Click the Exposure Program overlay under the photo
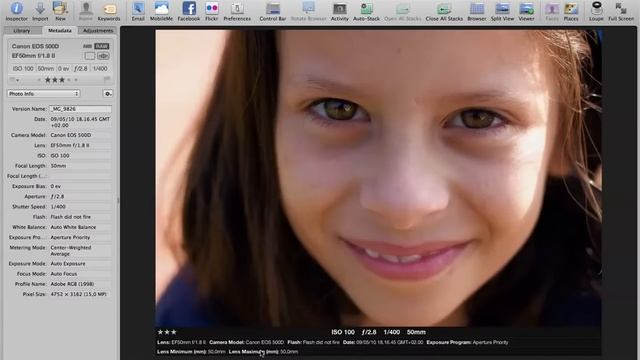This screenshot has height=360, width=640. coord(467,342)
